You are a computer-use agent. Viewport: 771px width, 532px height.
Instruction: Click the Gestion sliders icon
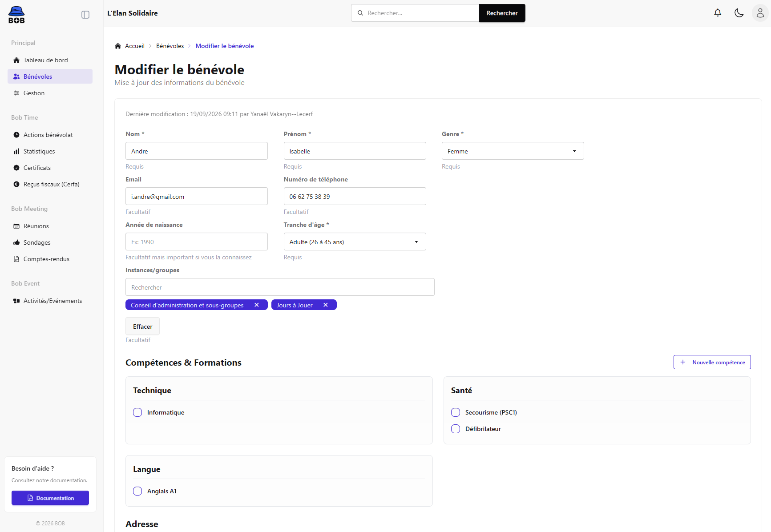click(x=16, y=93)
